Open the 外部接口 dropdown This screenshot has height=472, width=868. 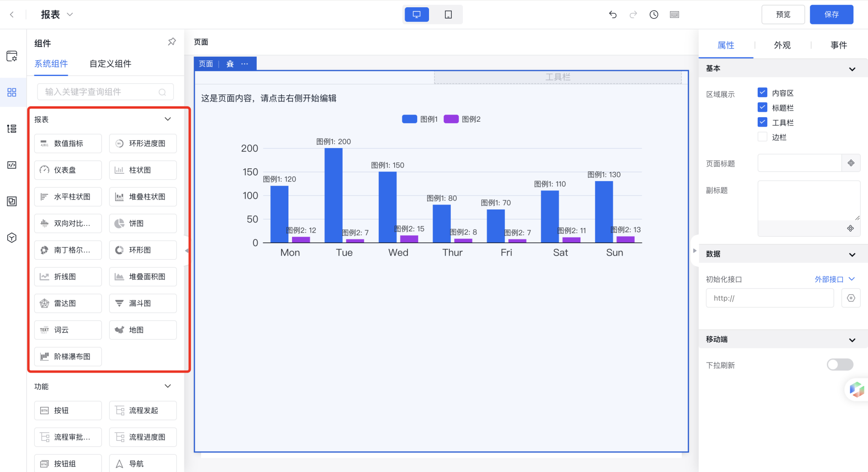[x=834, y=279]
